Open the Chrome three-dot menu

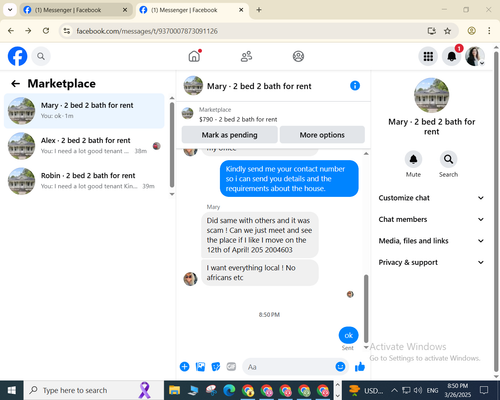[489, 31]
